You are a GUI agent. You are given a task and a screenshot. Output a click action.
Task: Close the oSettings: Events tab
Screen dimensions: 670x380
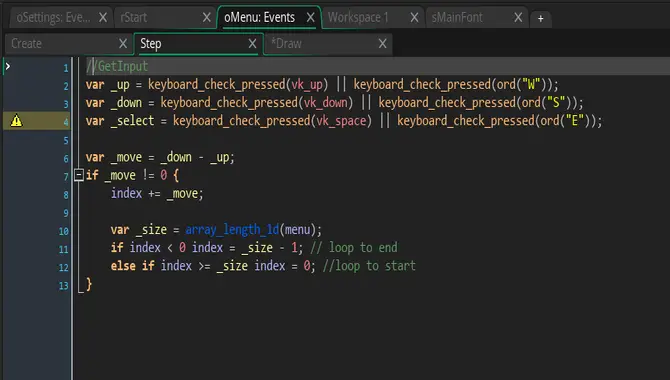tap(103, 18)
